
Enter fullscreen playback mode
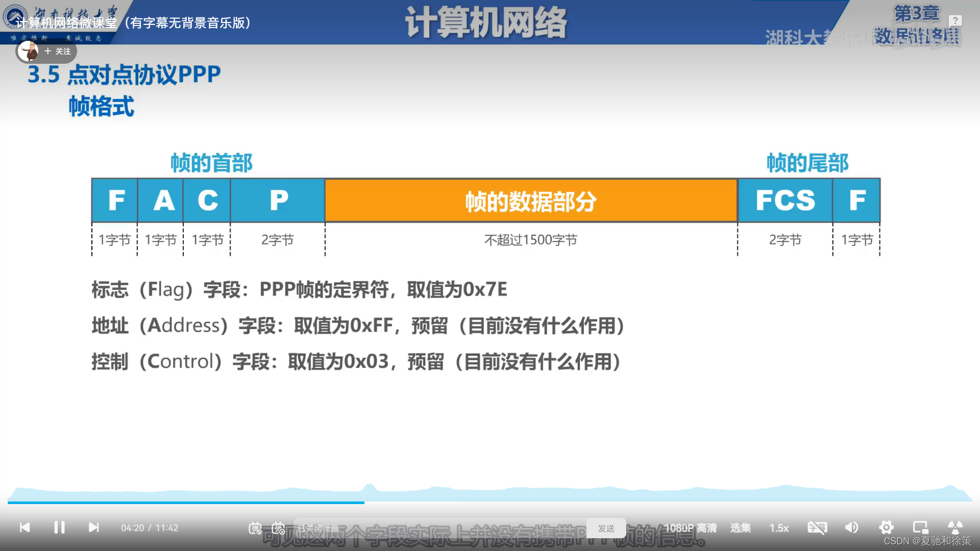[953, 528]
